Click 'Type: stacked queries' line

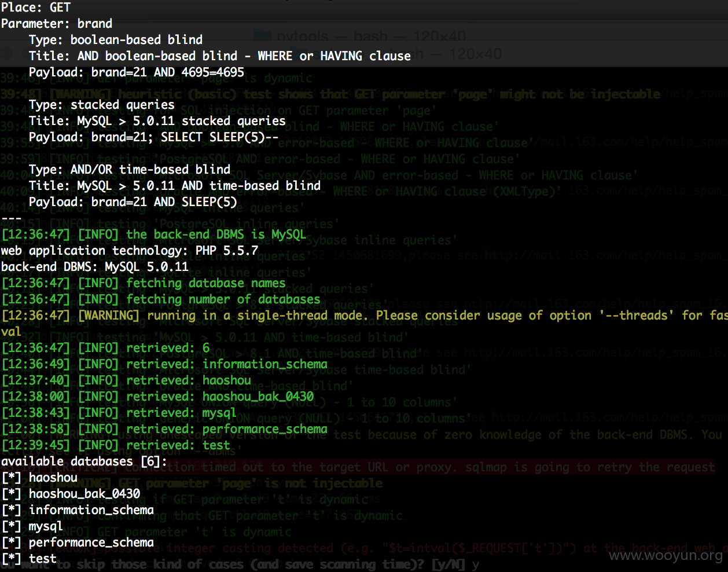(102, 105)
